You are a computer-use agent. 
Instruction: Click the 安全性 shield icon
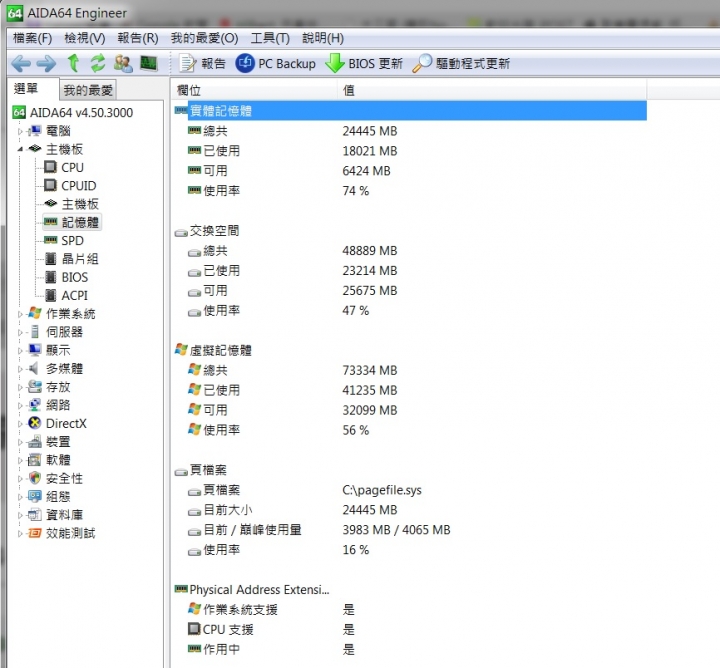coord(34,478)
